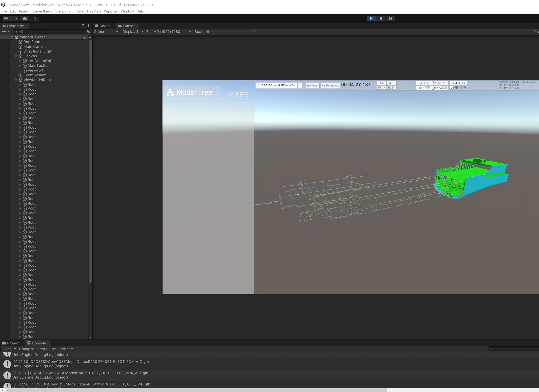Click the account avatar icon

6,18
